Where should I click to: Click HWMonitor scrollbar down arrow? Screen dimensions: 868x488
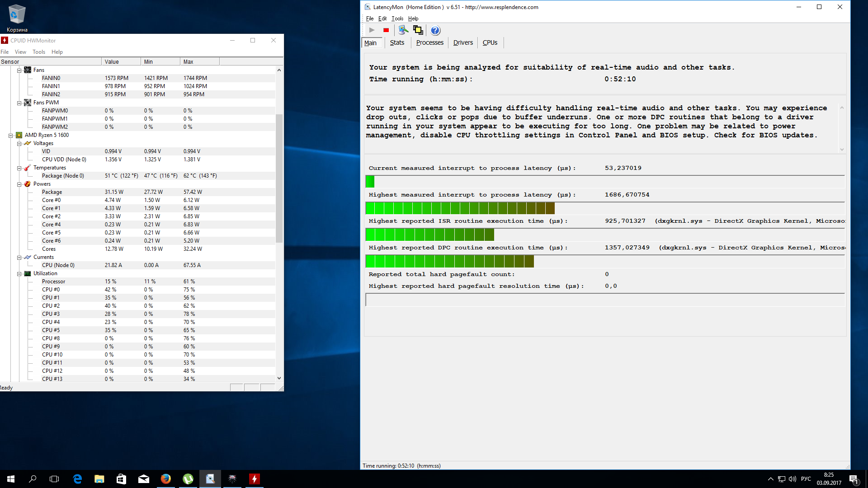point(279,378)
